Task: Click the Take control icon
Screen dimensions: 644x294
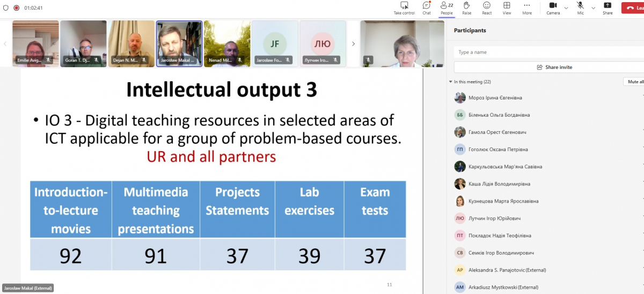Action: (404, 6)
